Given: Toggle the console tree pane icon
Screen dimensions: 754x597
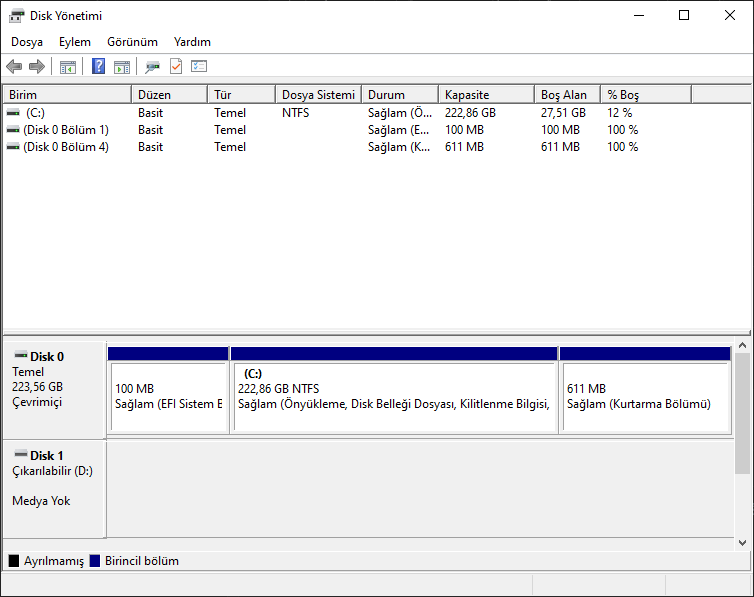Looking at the screenshot, I should tap(68, 67).
